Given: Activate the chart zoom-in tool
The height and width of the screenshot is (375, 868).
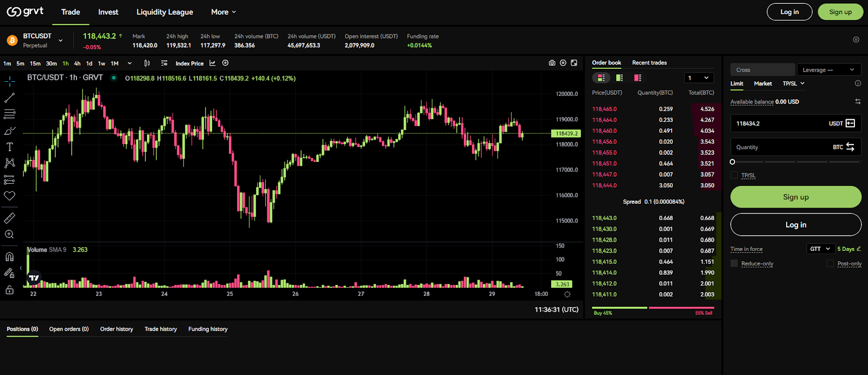Looking at the screenshot, I should click(9, 234).
